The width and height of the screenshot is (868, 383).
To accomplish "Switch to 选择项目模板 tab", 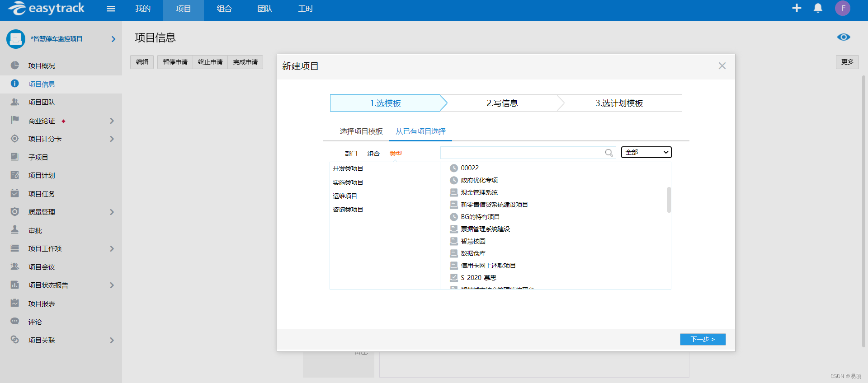I will (x=361, y=131).
